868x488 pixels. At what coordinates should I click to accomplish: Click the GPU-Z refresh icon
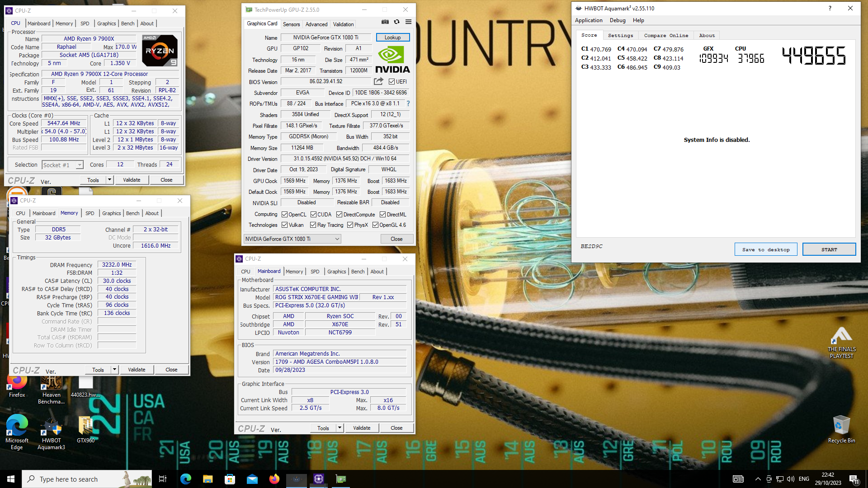pyautogui.click(x=396, y=22)
